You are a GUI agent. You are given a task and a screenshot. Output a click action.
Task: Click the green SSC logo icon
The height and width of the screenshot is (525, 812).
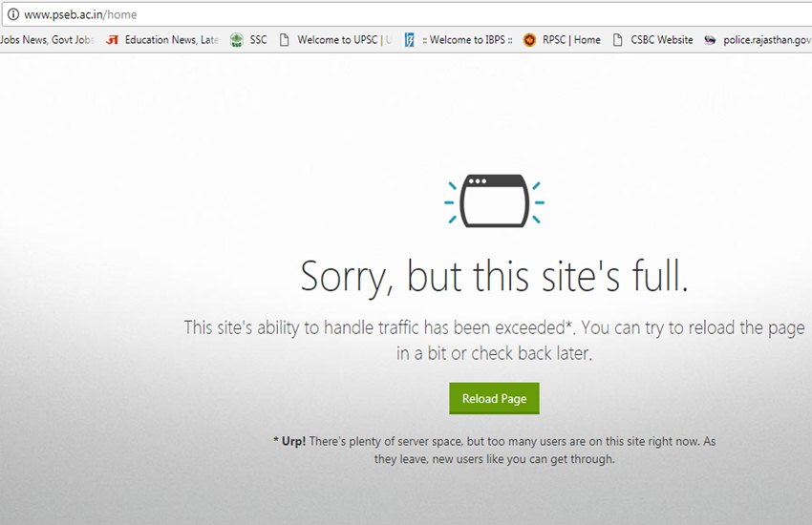(x=237, y=40)
